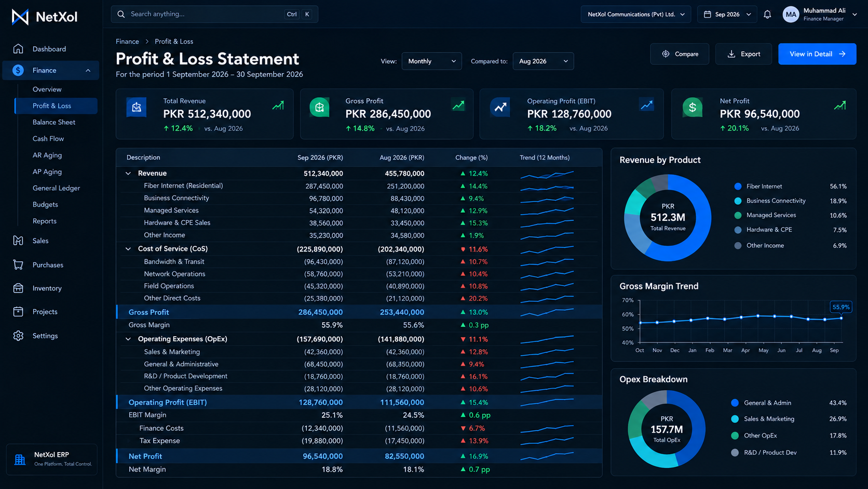Click the Operating Profit card icon

pos(500,107)
